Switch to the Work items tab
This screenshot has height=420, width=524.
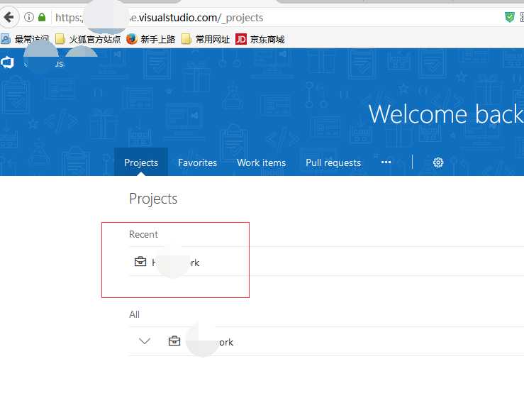click(x=262, y=162)
